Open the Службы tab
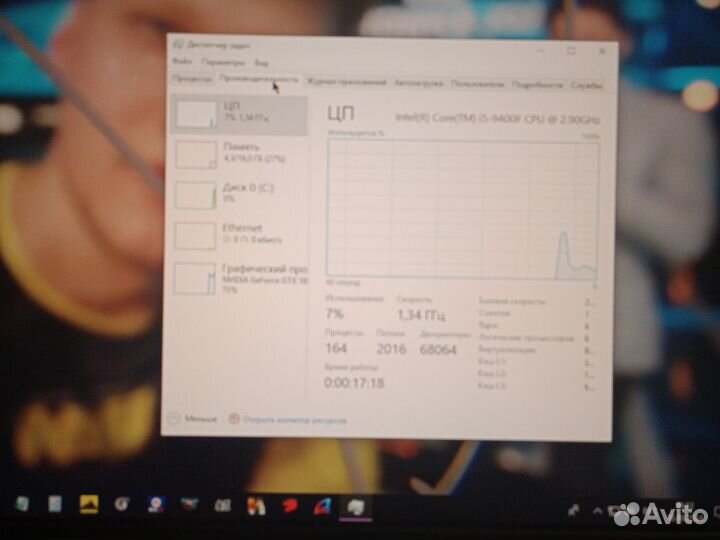The height and width of the screenshot is (540, 720). 586,85
